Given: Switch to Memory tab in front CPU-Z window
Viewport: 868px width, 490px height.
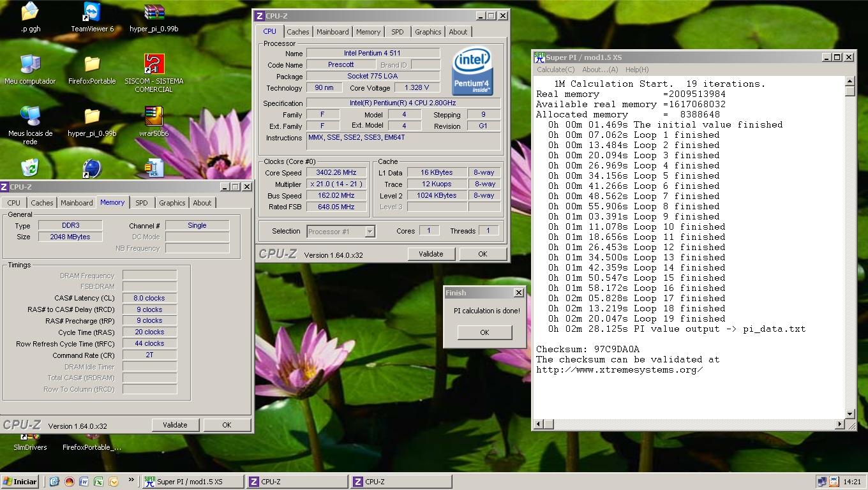Looking at the screenshot, I should coord(368,32).
